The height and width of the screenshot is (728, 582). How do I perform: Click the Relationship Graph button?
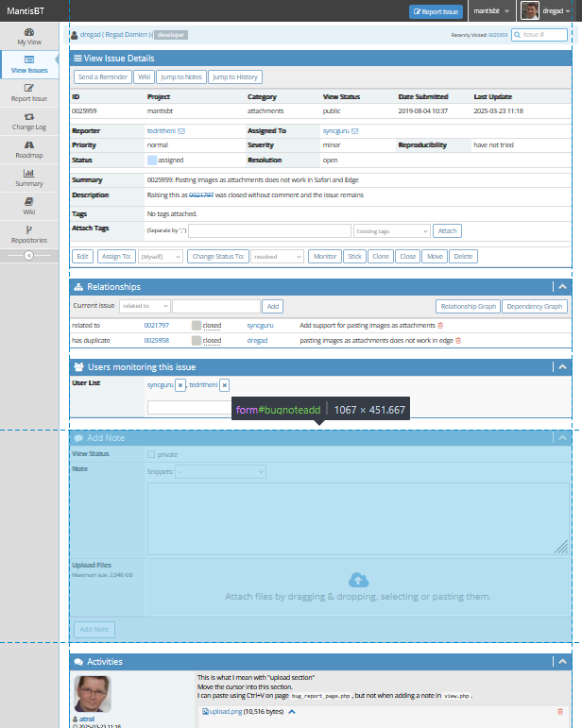467,306
